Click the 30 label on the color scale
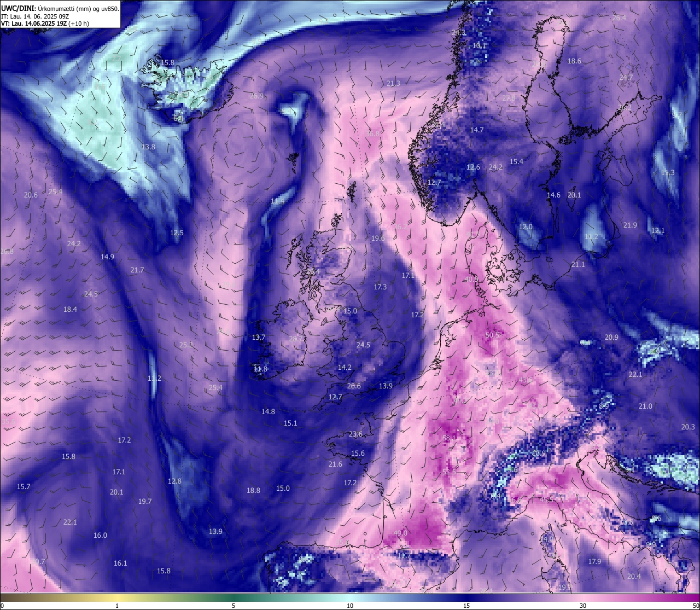The width and height of the screenshot is (700, 610). 583,606
